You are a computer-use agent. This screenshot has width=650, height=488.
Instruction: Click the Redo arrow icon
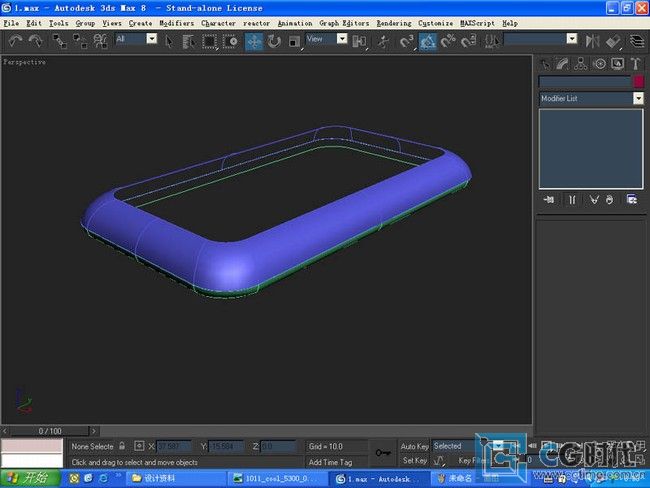tap(36, 41)
